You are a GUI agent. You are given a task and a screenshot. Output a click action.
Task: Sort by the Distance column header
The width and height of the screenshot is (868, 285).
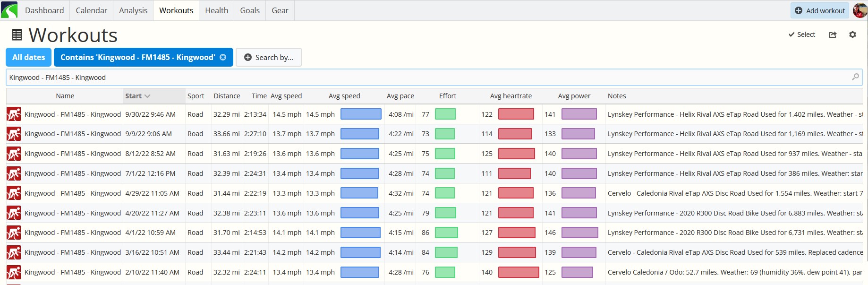tap(227, 96)
